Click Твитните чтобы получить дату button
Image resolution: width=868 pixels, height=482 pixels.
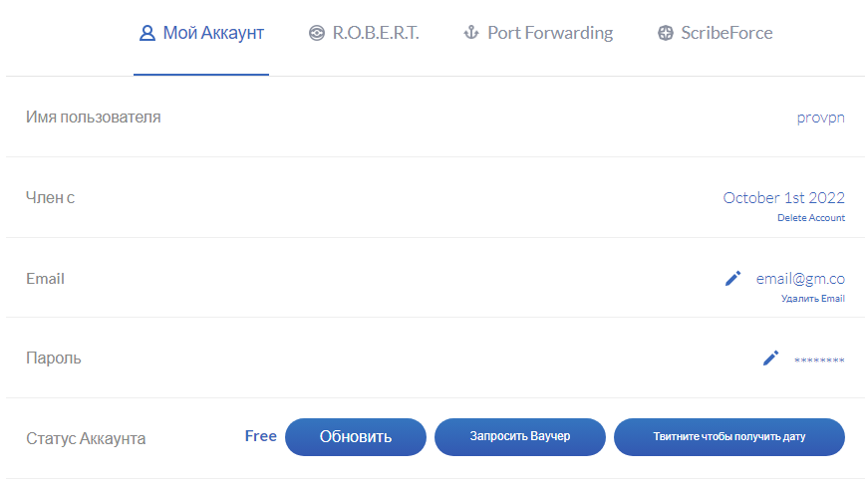(x=729, y=437)
